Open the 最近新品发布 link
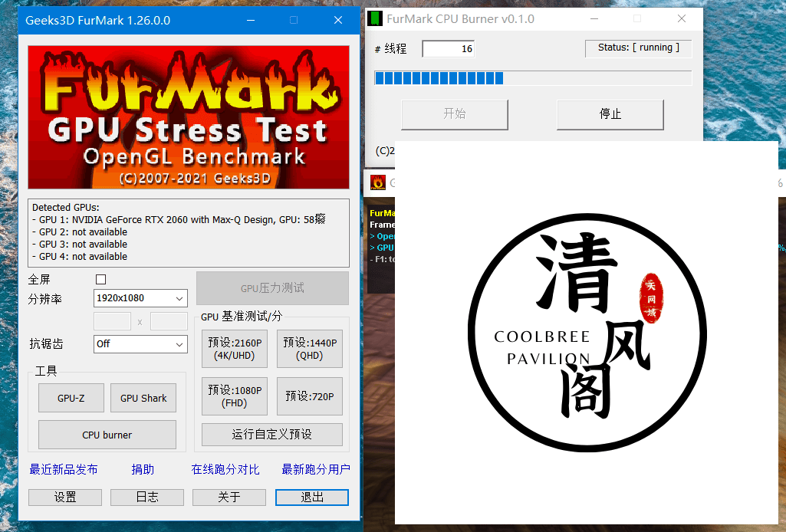 [64, 469]
